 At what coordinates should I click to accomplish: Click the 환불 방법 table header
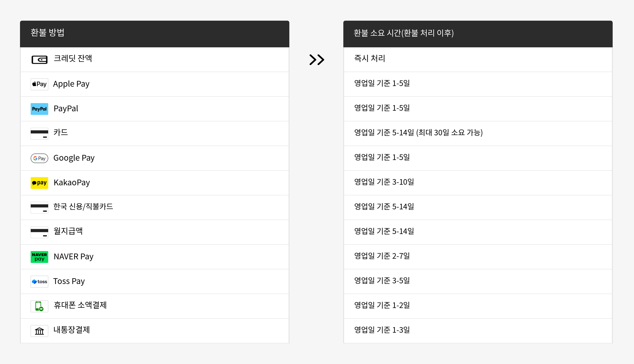coord(48,33)
